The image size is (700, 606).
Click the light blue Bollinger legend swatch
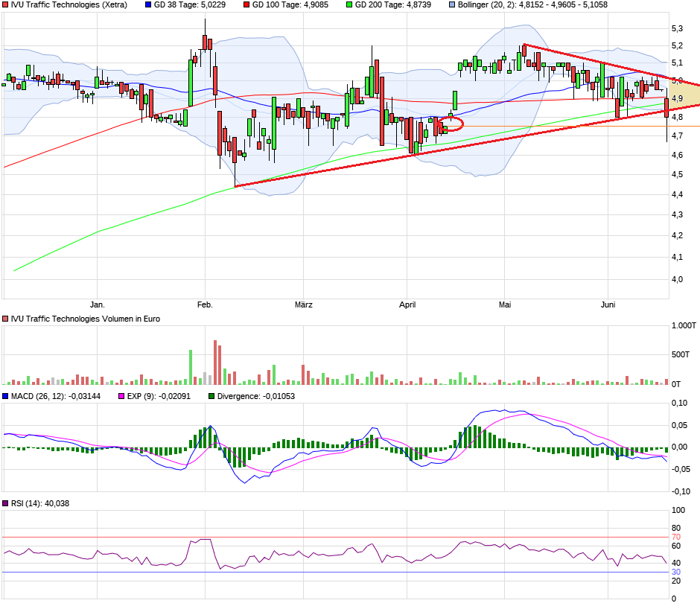pyautogui.click(x=452, y=5)
